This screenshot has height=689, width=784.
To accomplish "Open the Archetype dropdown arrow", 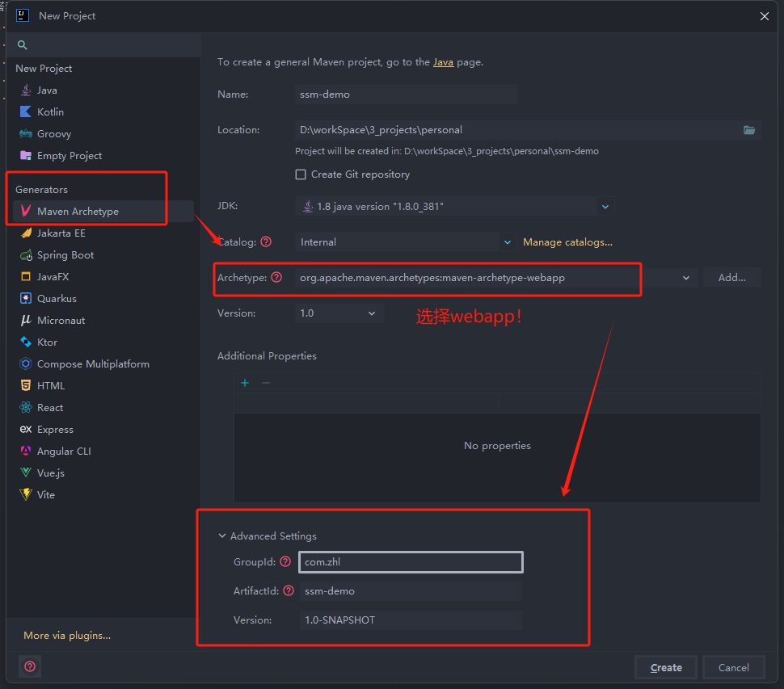I will point(686,278).
